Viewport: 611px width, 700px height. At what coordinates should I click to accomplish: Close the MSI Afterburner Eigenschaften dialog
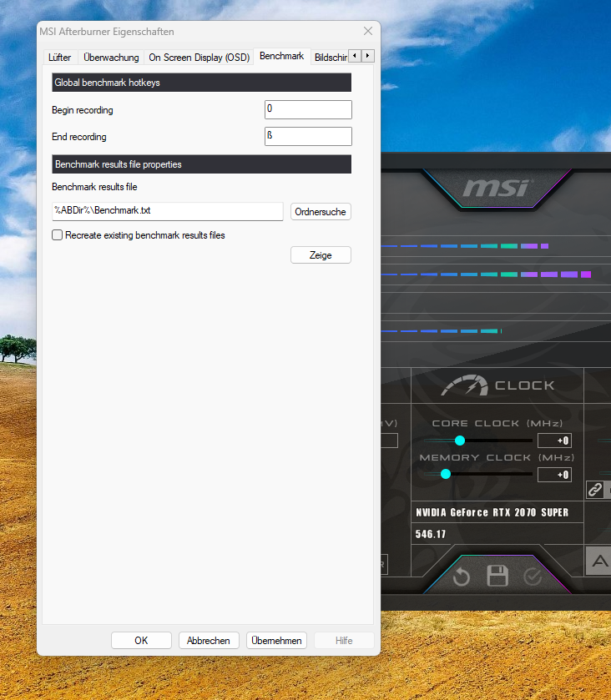(x=368, y=31)
